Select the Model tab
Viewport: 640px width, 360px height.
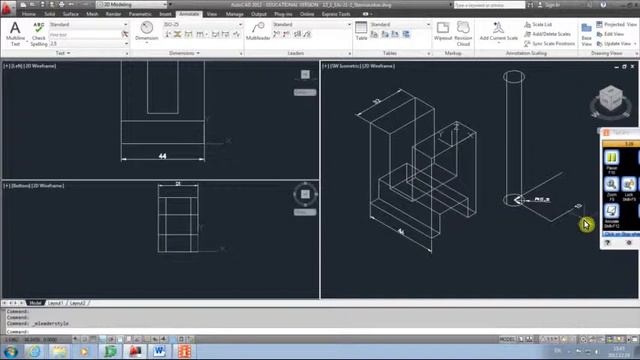tap(35, 303)
